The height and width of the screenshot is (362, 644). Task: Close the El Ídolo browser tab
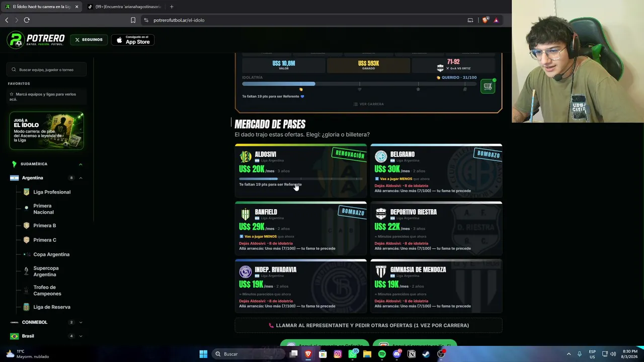(x=76, y=7)
